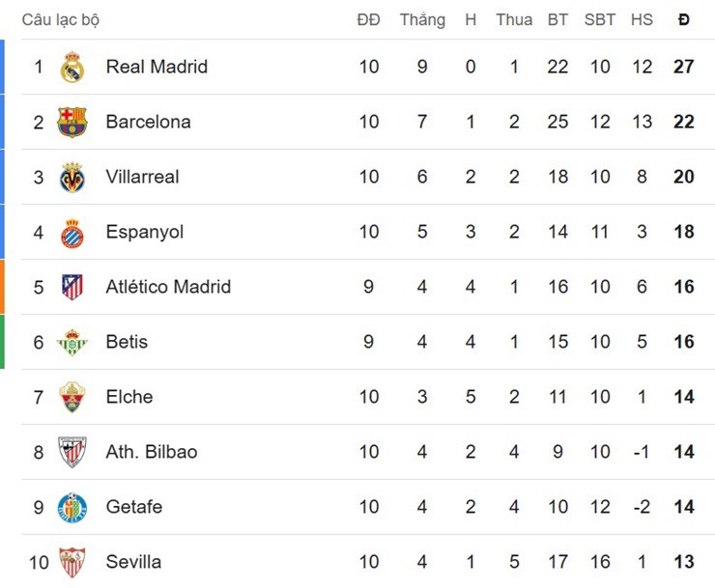Click the Villarreal club crest
Viewport: 715px width, 588px height.
[72, 178]
